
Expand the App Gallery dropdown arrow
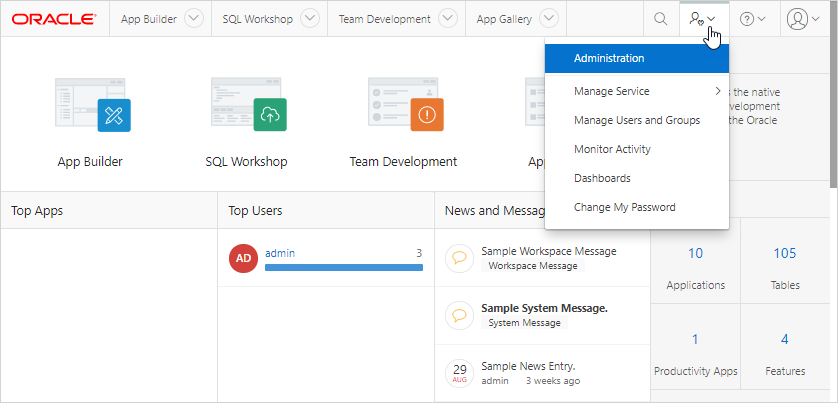tap(549, 19)
